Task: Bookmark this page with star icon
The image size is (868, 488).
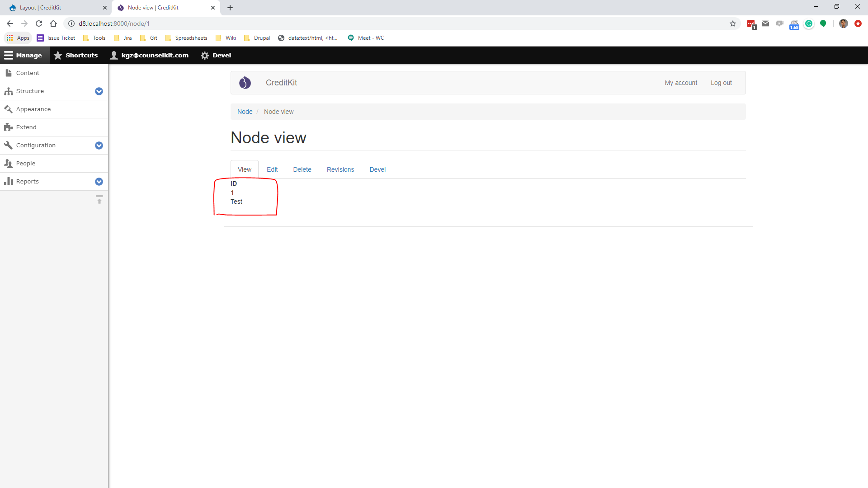Action: click(732, 23)
